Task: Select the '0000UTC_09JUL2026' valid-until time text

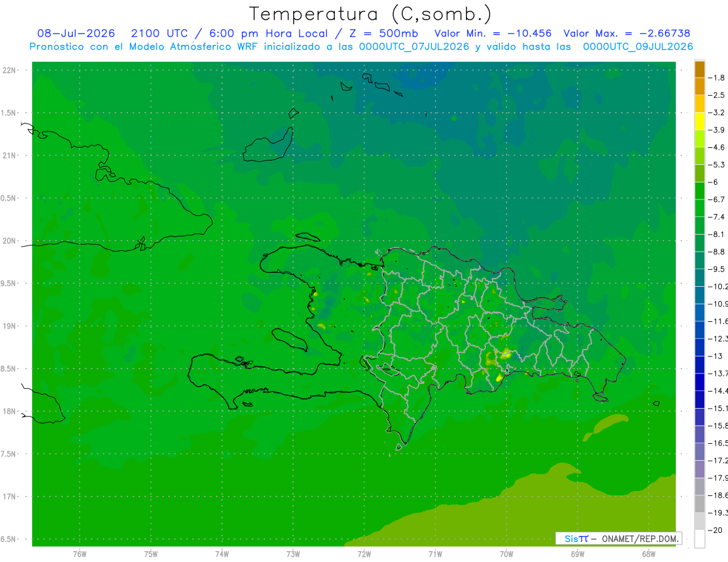Action: pos(638,47)
